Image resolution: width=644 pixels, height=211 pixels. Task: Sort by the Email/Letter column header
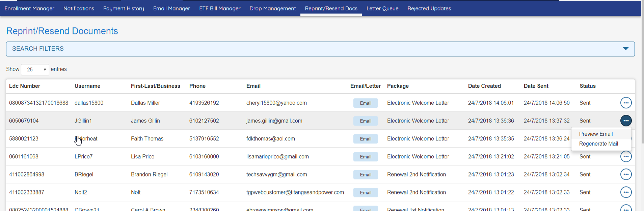(x=366, y=86)
